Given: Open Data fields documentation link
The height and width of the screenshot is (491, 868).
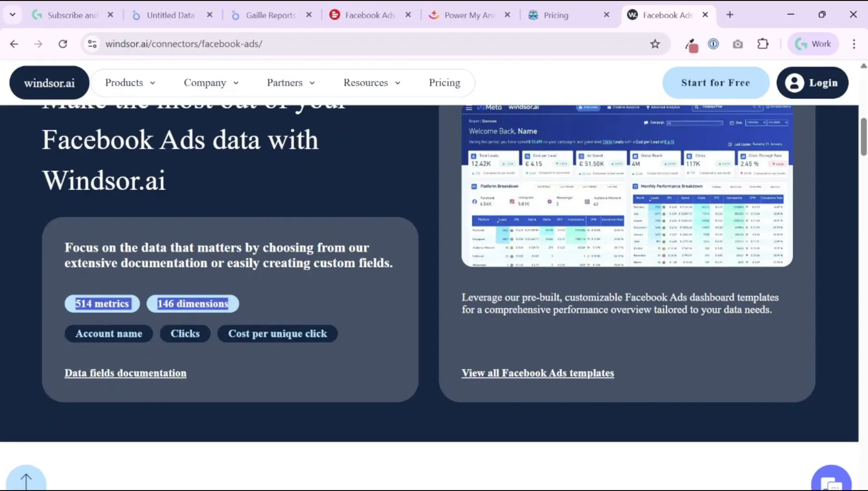Looking at the screenshot, I should pos(125,373).
